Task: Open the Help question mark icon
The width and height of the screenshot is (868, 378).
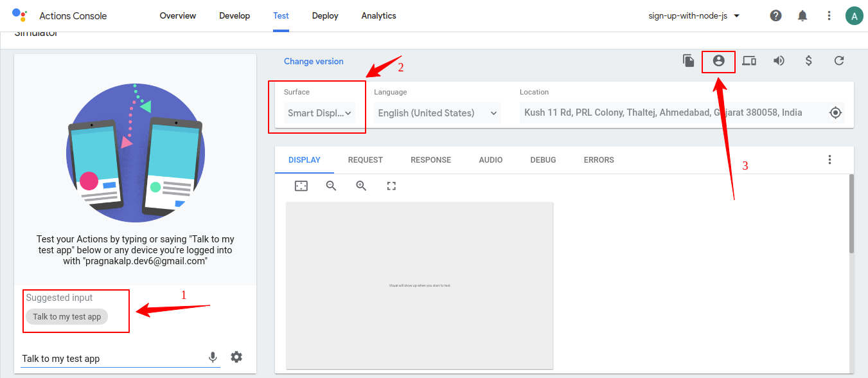Action: pyautogui.click(x=775, y=15)
